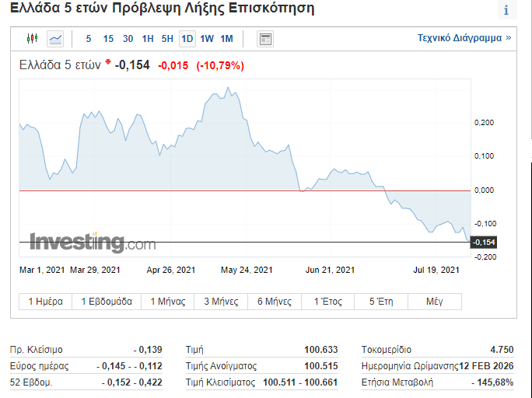This screenshot has height=398, width=532.
Task: Switch to candlestick chart type
Action: (x=32, y=38)
